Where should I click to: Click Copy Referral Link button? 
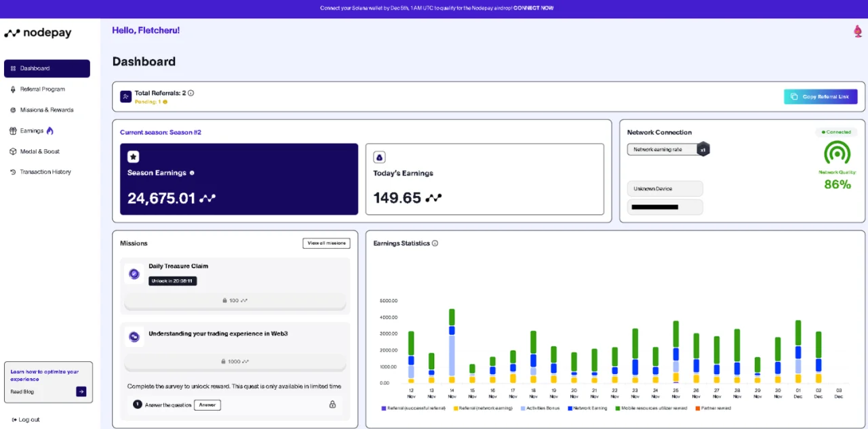[x=821, y=97]
